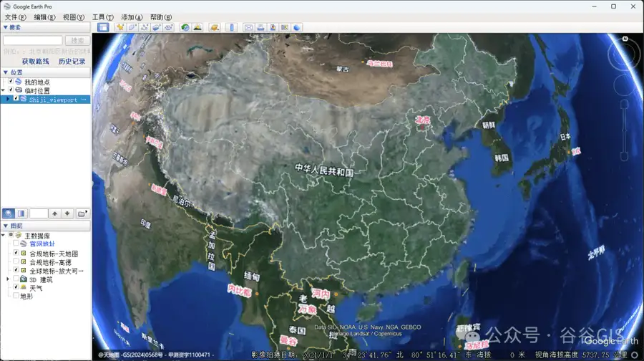Viewport: 644px width, 361px height.
Task: Click the 中华人民共和国 map label
Action: pos(324,170)
